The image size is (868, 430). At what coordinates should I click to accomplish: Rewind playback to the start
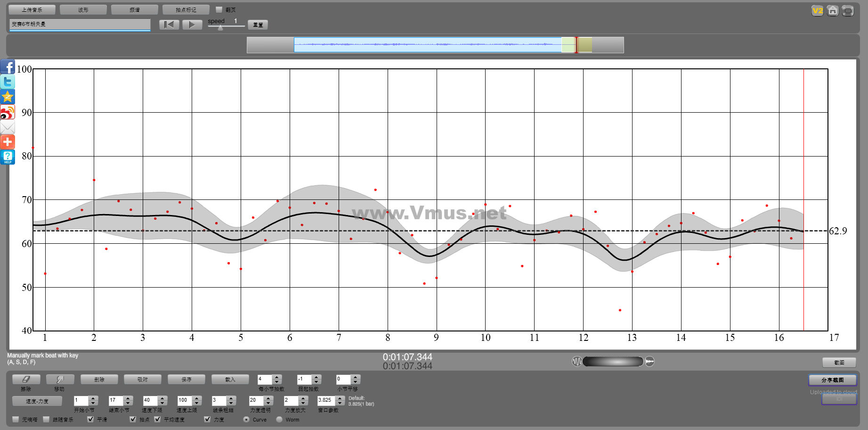(169, 25)
